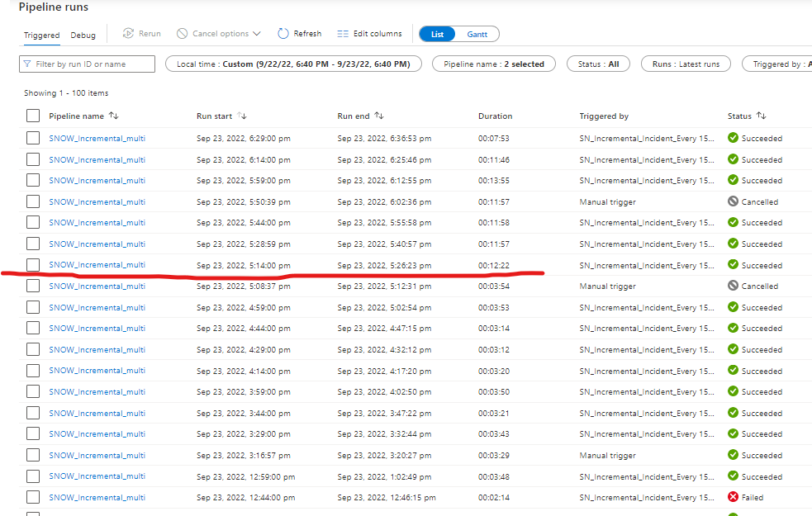The width and height of the screenshot is (812, 516).
Task: Click the Edit columns icon
Action: (x=343, y=34)
